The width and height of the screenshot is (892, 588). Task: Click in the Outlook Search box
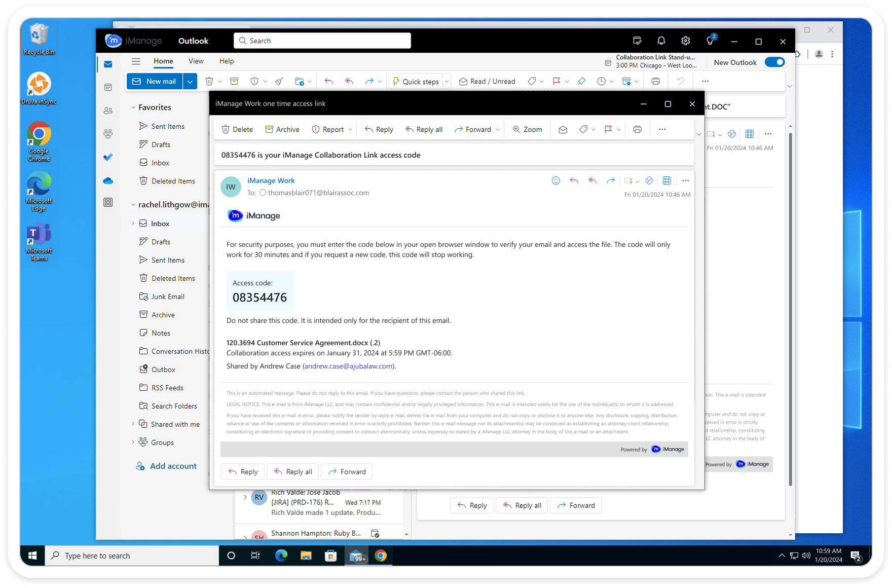tap(322, 41)
